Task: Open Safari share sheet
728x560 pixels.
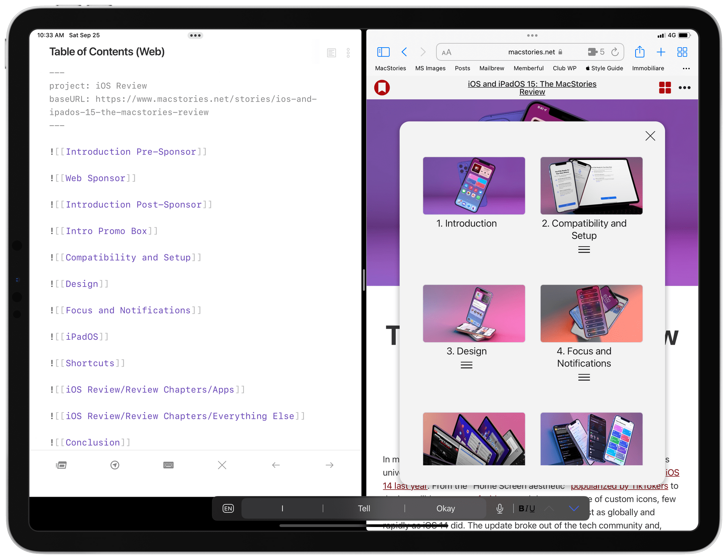Action: (639, 52)
